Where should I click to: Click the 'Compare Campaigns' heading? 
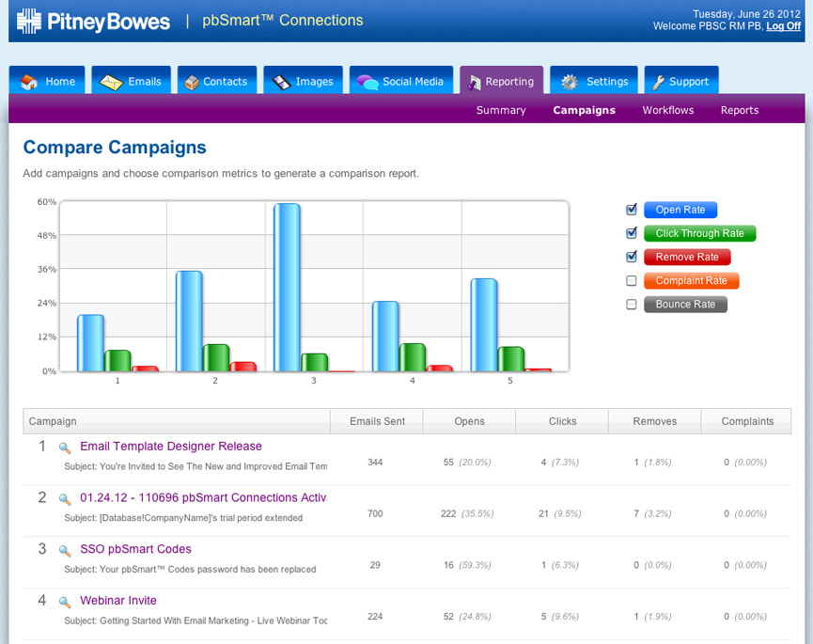[x=115, y=148]
